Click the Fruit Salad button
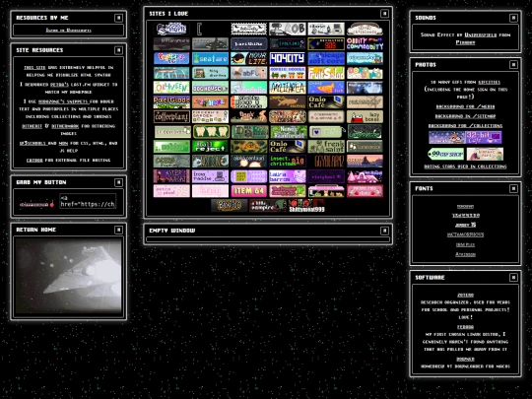532x399 pixels. click(326, 73)
